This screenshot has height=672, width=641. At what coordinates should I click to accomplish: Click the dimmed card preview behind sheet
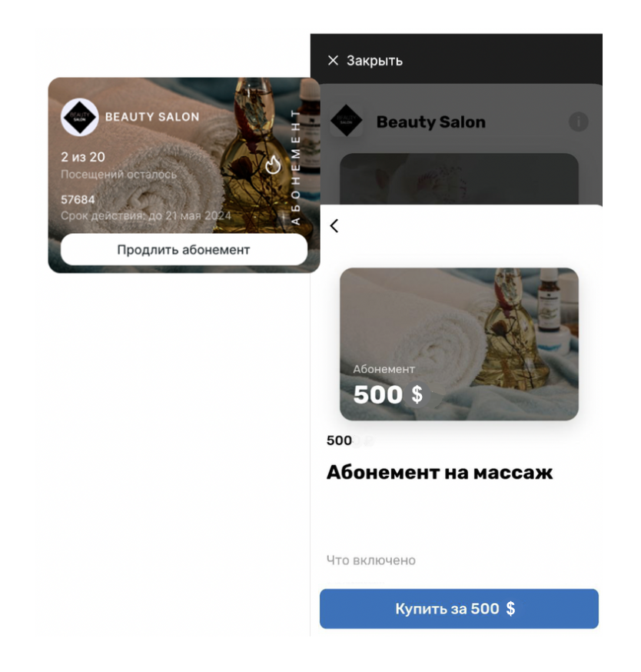[x=459, y=178]
